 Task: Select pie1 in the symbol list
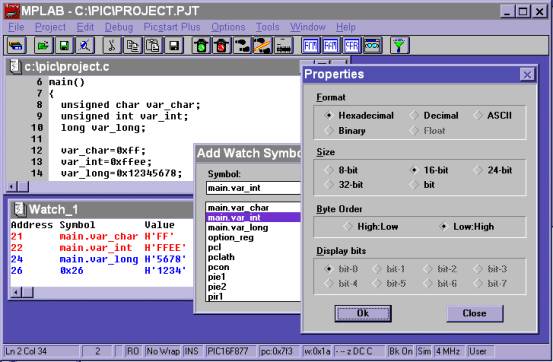point(253,277)
